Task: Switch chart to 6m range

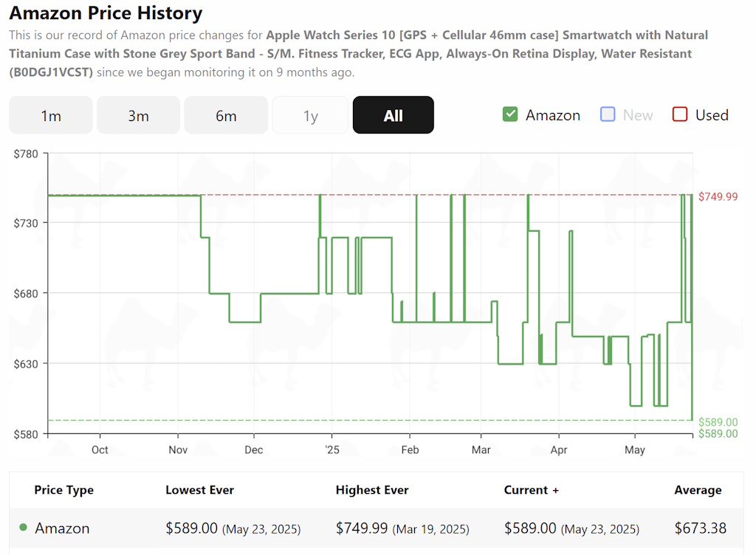Action: coord(226,115)
